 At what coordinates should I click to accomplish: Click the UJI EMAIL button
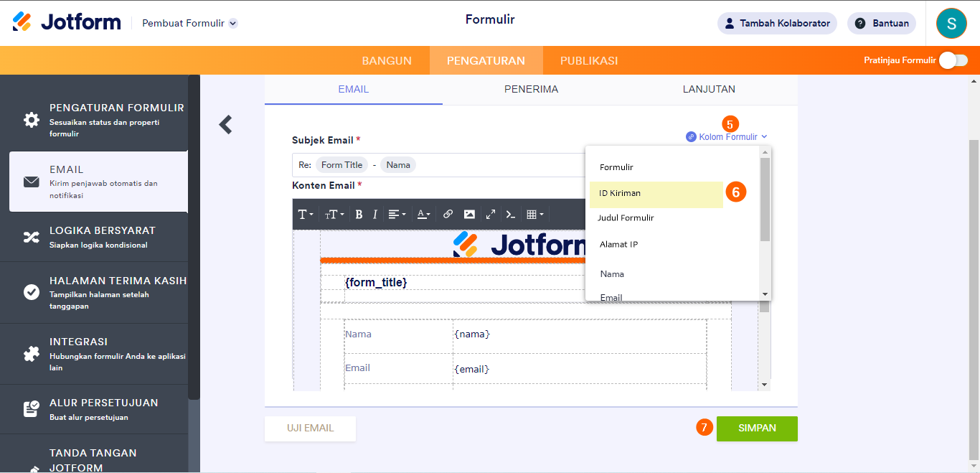[x=311, y=428]
